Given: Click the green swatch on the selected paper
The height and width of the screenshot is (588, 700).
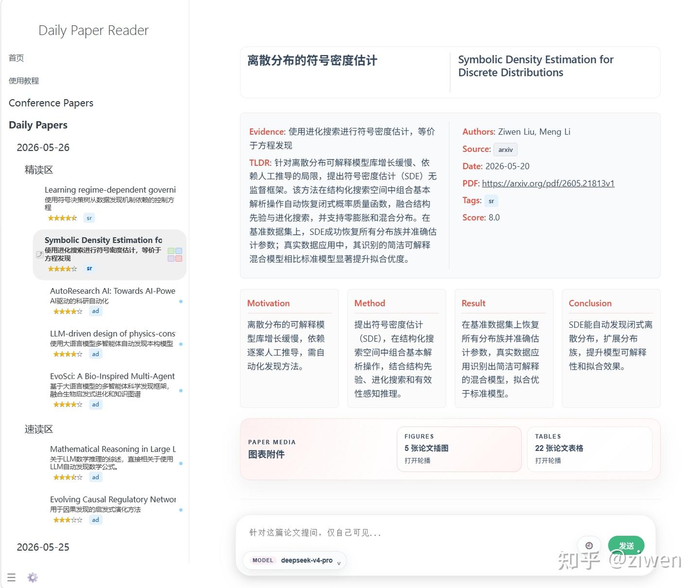Looking at the screenshot, I should [x=171, y=251].
